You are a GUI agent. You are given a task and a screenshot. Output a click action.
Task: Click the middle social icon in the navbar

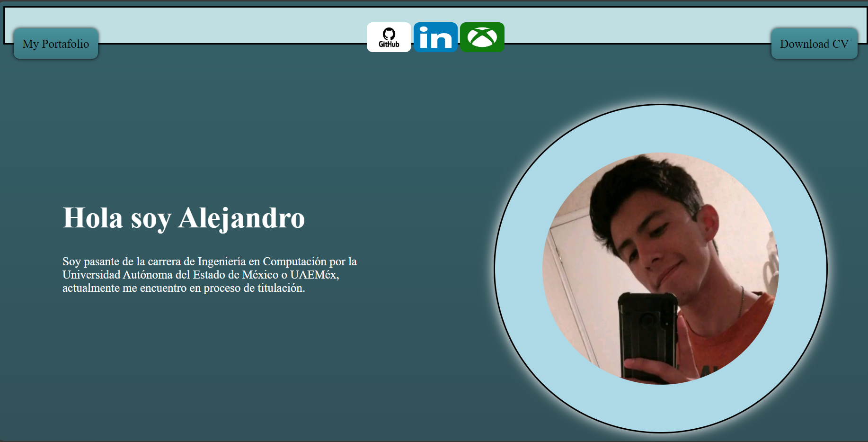tap(435, 37)
